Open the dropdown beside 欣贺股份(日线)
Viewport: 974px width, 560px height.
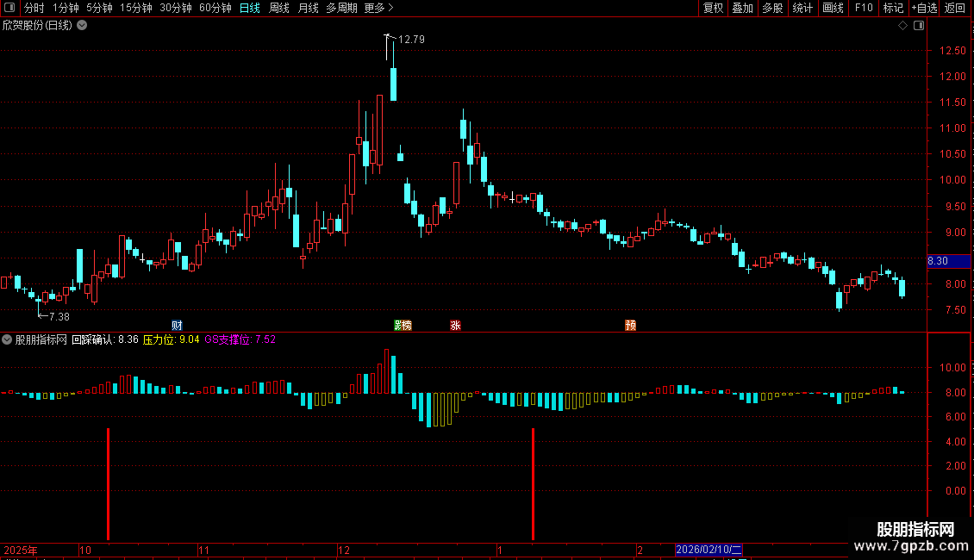pos(82,26)
